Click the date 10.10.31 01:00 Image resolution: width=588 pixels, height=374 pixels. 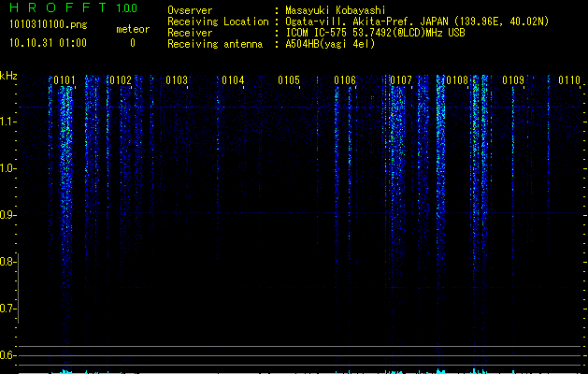48,43
